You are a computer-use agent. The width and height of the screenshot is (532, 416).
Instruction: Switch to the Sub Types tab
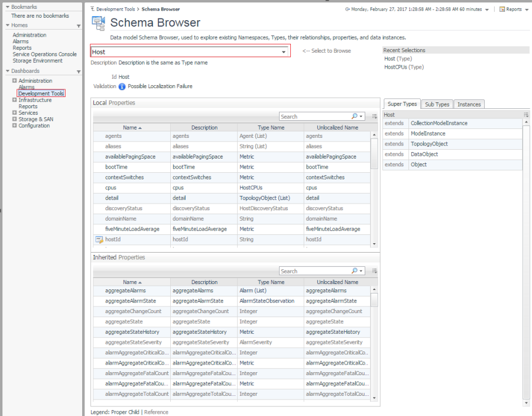tap(437, 104)
